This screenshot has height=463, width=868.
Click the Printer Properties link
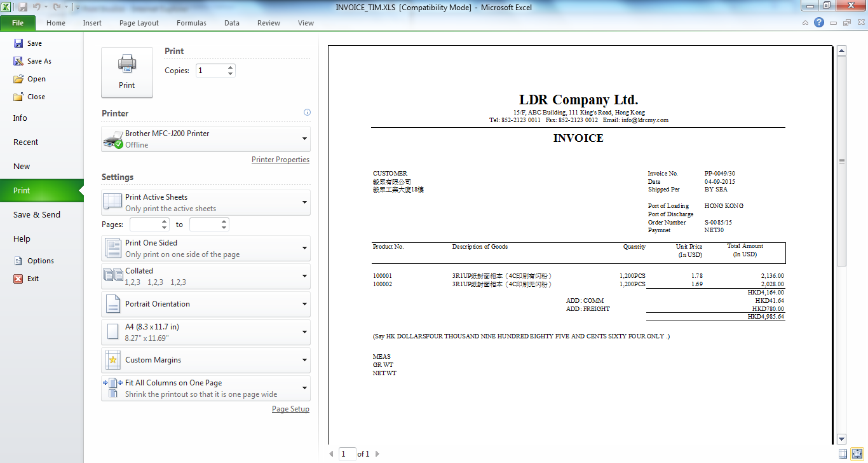pyautogui.click(x=280, y=160)
